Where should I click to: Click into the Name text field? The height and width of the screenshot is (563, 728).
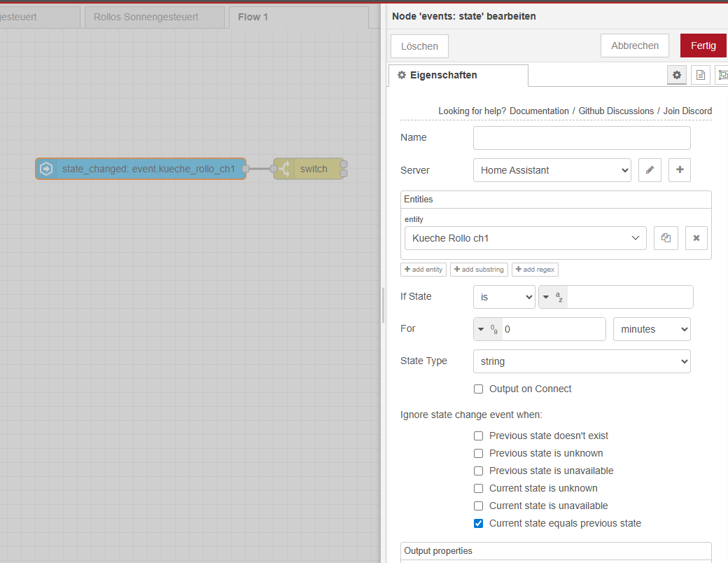coord(581,138)
